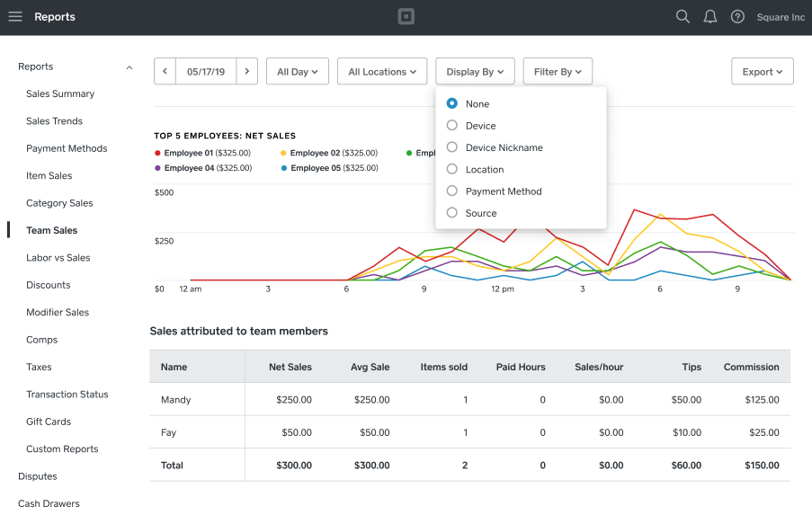Open search with the magnifier icon
This screenshot has height=524, width=812.
coord(683,16)
